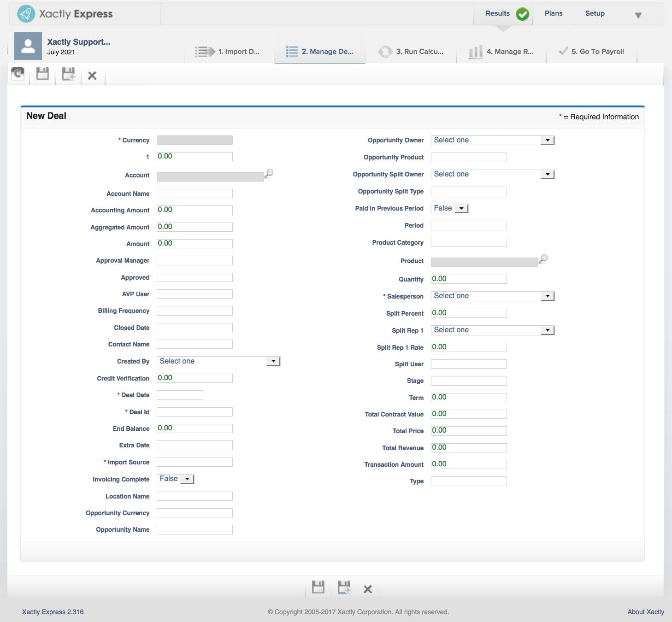Open the About Xactly link
The width and height of the screenshot is (672, 622).
click(646, 612)
